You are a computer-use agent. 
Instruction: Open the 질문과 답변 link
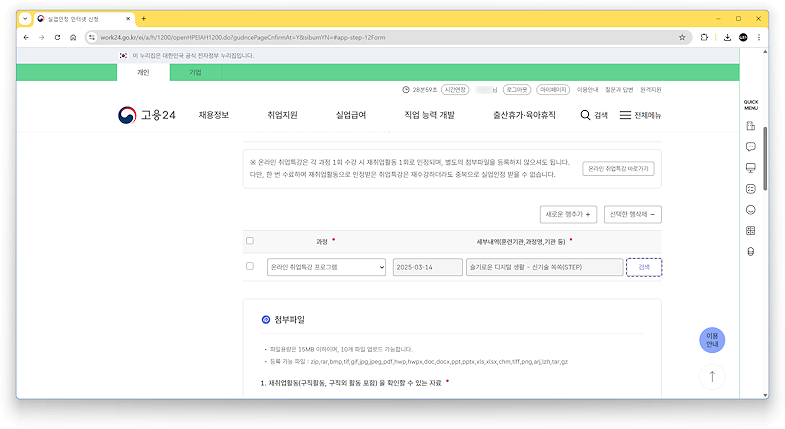[x=619, y=90]
